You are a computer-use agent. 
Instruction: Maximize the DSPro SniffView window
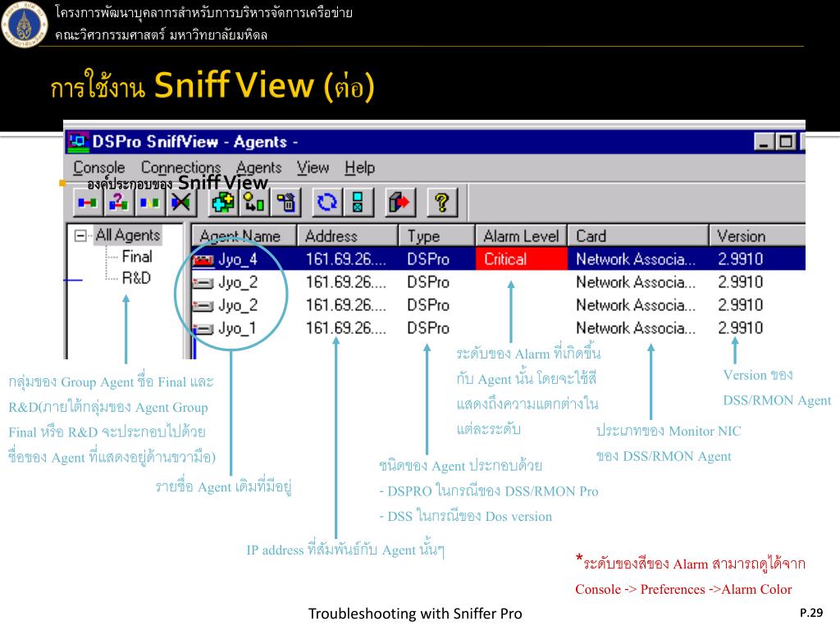(786, 142)
